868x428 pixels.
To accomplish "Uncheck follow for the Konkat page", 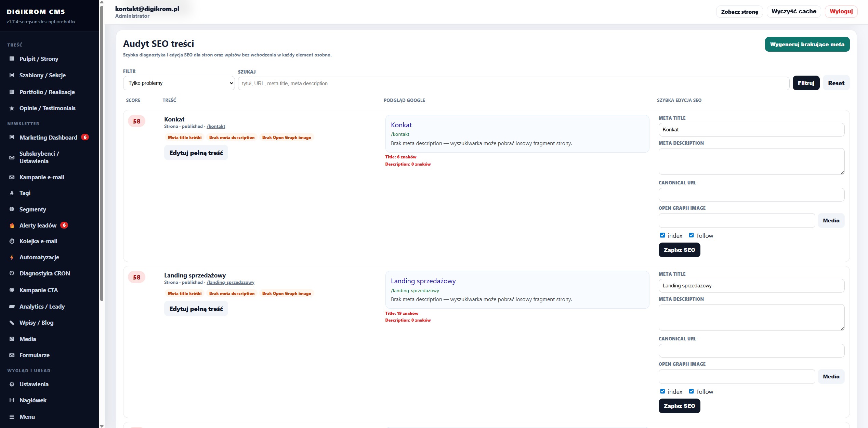I will point(691,235).
